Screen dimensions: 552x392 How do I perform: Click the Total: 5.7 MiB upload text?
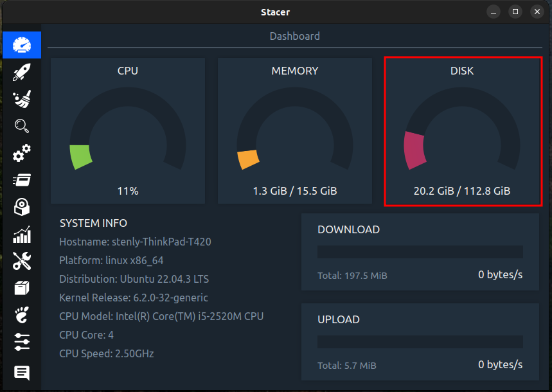[347, 366]
